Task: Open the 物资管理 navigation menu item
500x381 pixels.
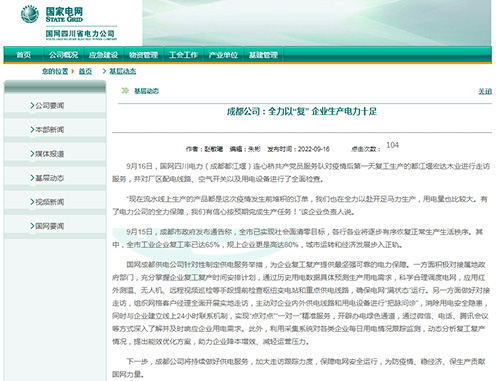Action: coord(143,55)
